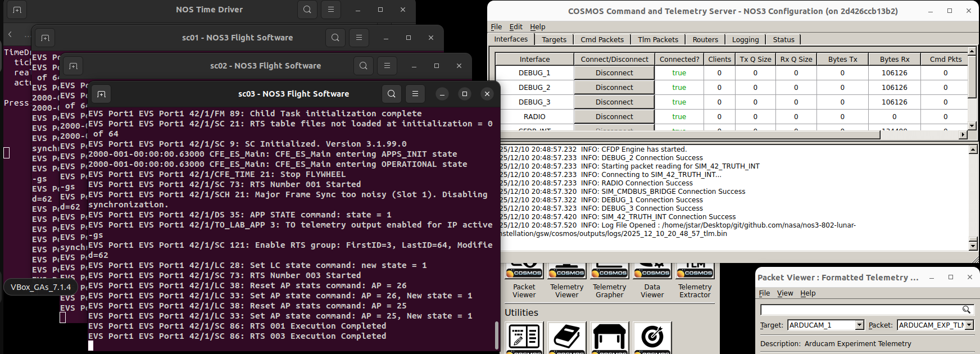Viewport: 980px width, 354px height.
Task: Disconnect the DEBUG_1 interface
Action: pos(614,72)
